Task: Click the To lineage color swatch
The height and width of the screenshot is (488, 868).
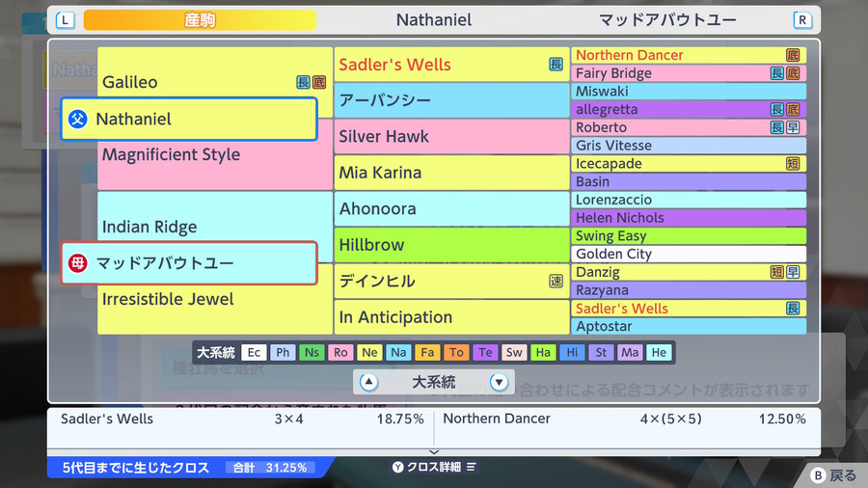Action: (456, 352)
